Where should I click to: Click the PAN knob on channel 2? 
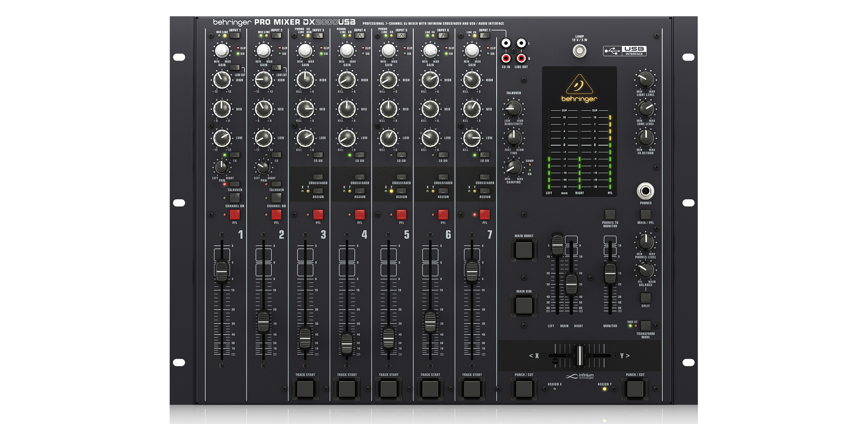tap(263, 167)
